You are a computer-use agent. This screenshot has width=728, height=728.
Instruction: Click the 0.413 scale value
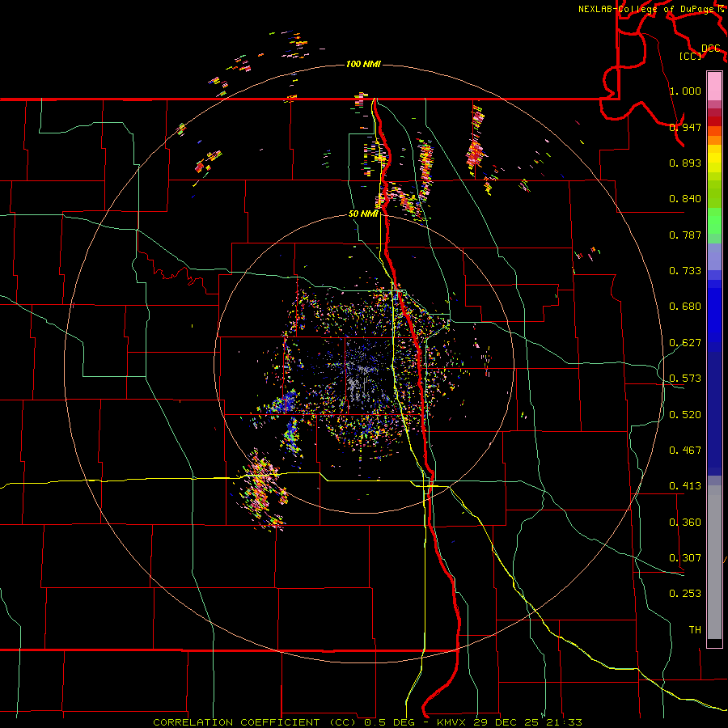point(685,486)
